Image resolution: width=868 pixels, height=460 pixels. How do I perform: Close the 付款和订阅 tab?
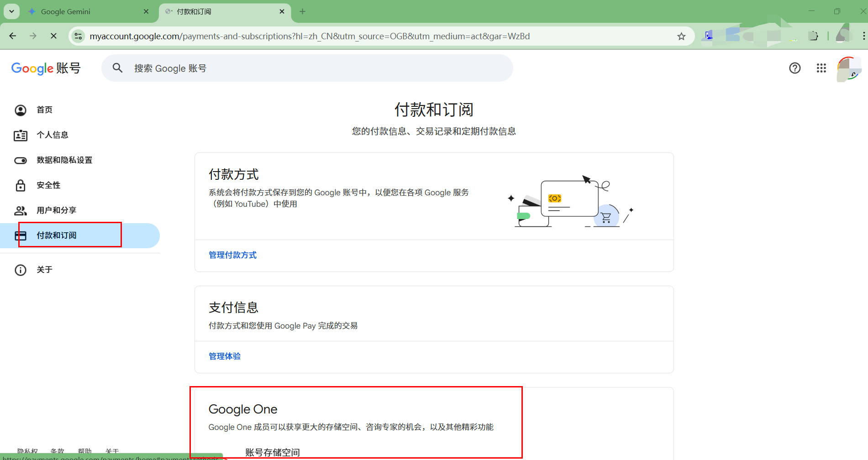pos(282,11)
